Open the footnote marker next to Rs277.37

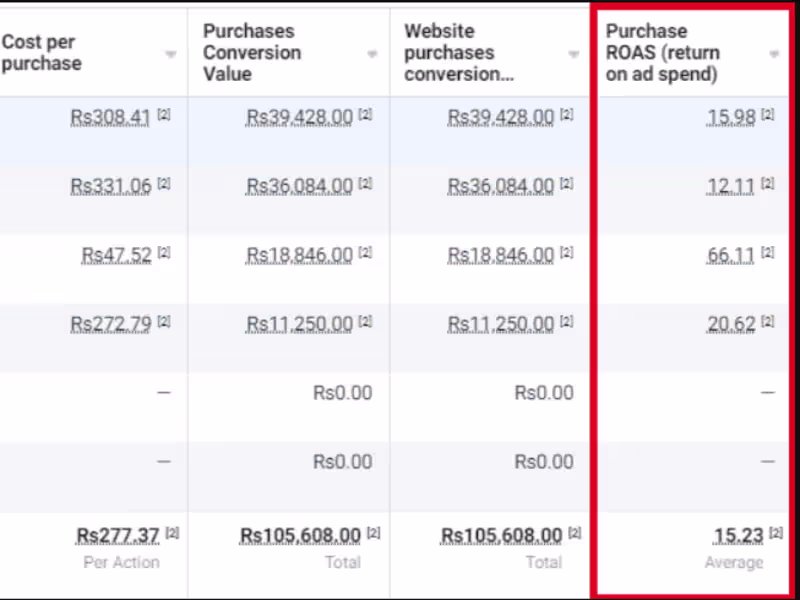172,533
